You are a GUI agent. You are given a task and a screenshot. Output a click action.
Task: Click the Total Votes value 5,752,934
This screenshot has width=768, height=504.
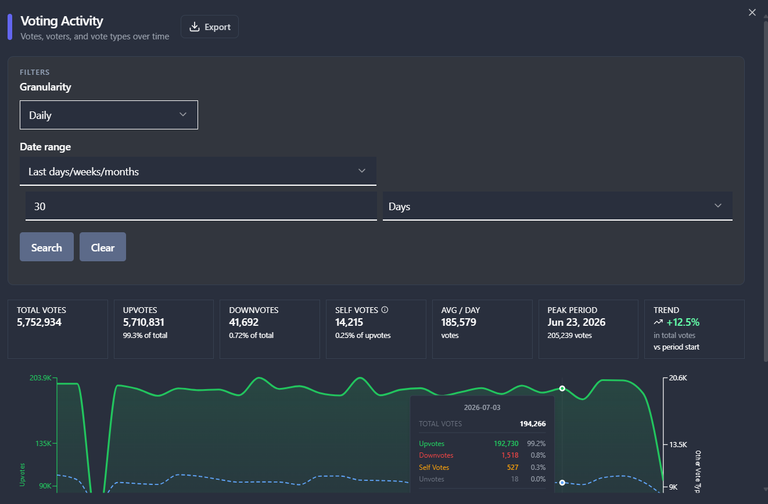pyautogui.click(x=39, y=322)
